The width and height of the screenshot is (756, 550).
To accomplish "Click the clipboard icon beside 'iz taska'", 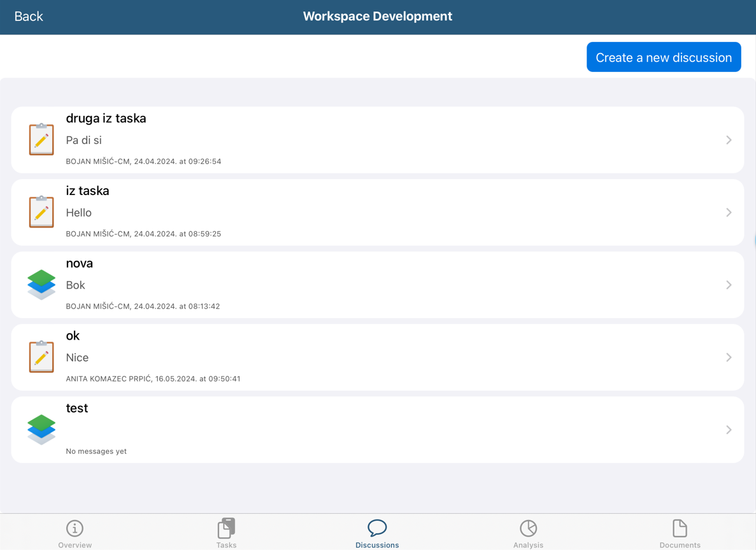I will point(41,212).
